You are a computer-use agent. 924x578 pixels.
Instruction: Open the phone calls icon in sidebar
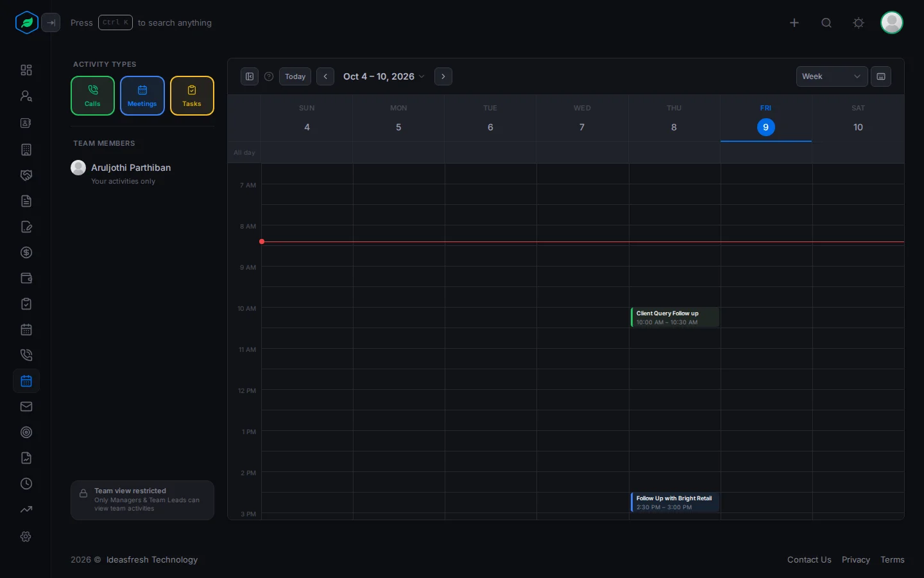[26, 355]
